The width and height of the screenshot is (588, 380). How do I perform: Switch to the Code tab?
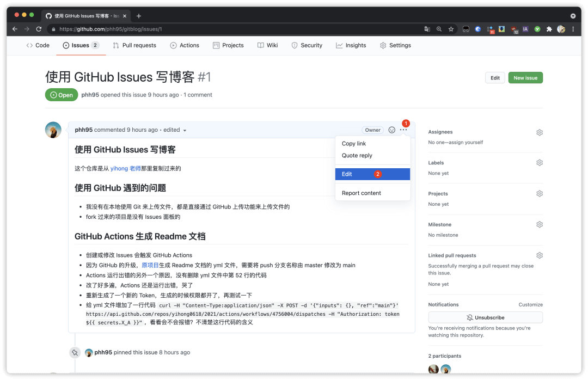point(38,45)
